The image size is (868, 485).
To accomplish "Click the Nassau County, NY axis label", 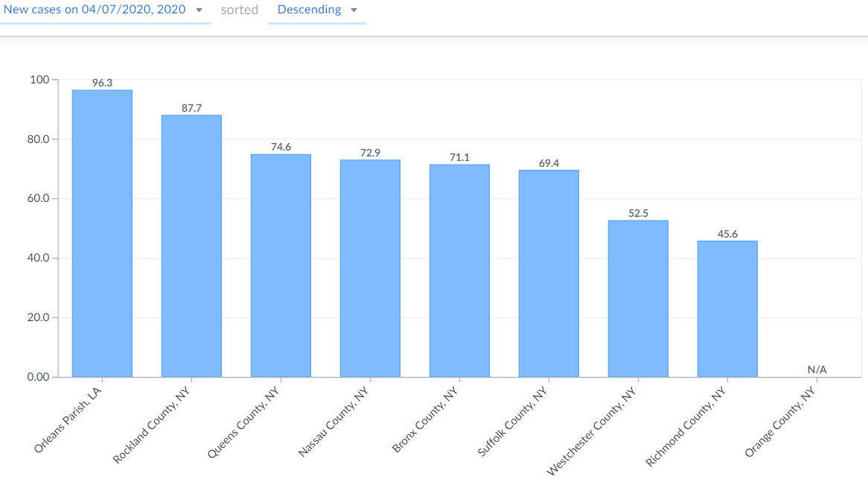I will 334,422.
